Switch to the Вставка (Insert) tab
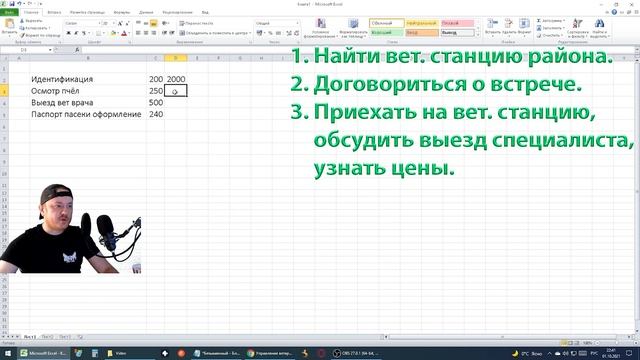The width and height of the screenshot is (640, 360). coord(54,12)
